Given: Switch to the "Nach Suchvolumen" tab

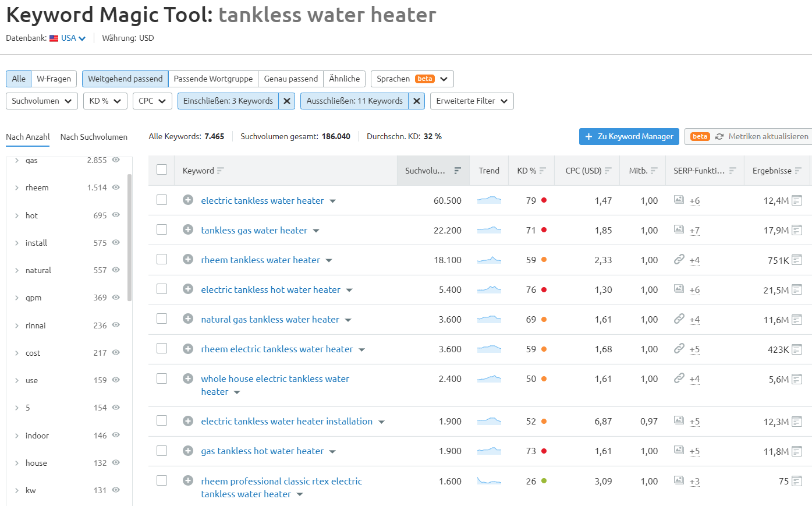Looking at the screenshot, I should [x=94, y=137].
